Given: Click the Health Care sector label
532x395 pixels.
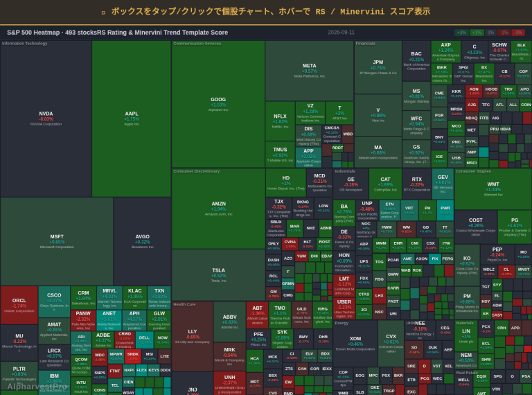Looking at the screenshot, I should [184, 304].
